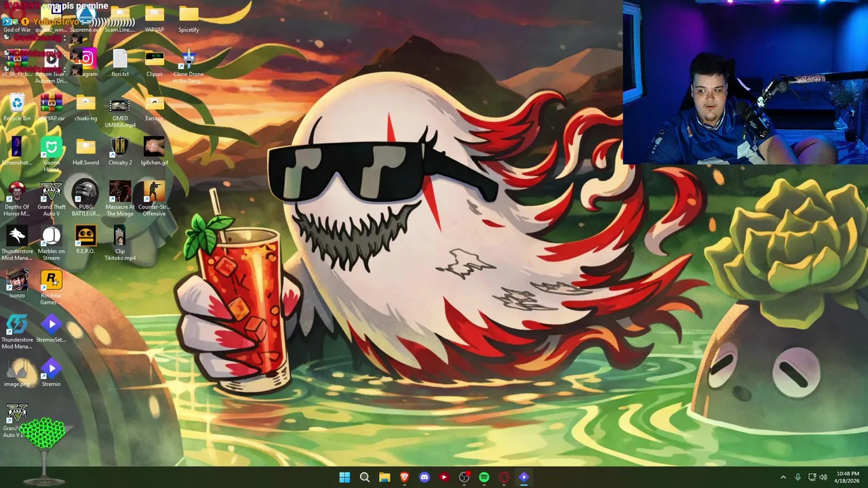Viewport: 868px width, 488px height.
Task: Open Opera GX from the taskbar
Action: click(x=504, y=477)
